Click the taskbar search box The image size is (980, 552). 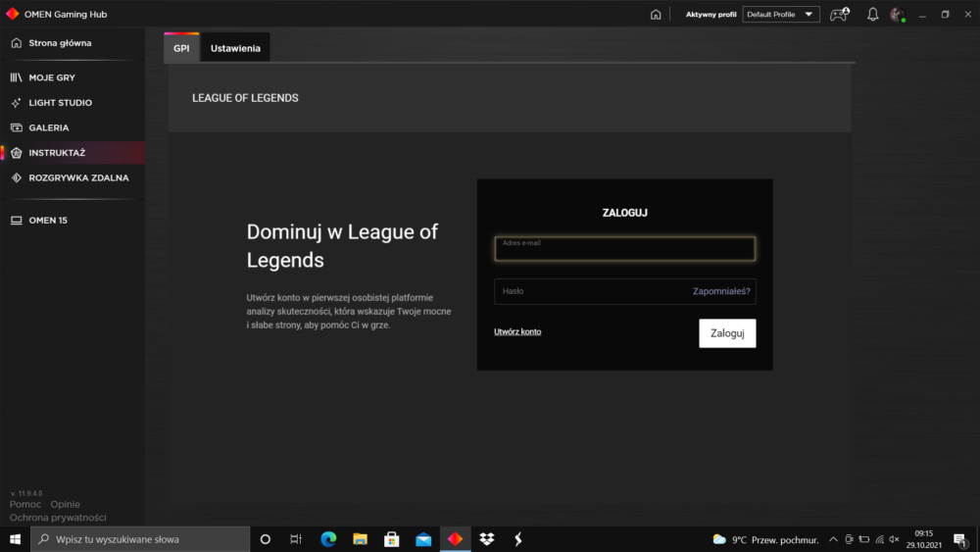coord(140,539)
